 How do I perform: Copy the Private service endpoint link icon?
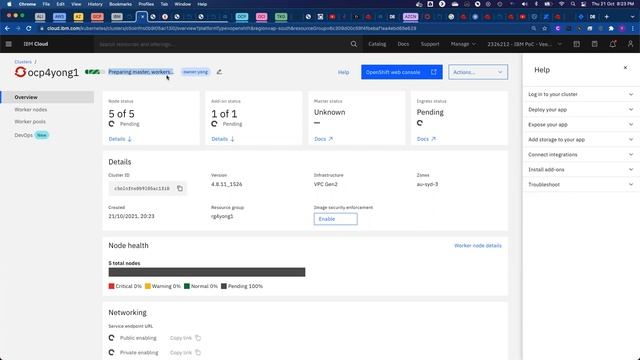pyautogui.click(x=198, y=352)
